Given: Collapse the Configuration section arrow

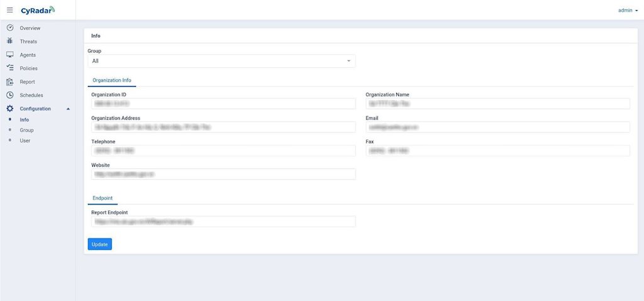Looking at the screenshot, I should click(68, 109).
